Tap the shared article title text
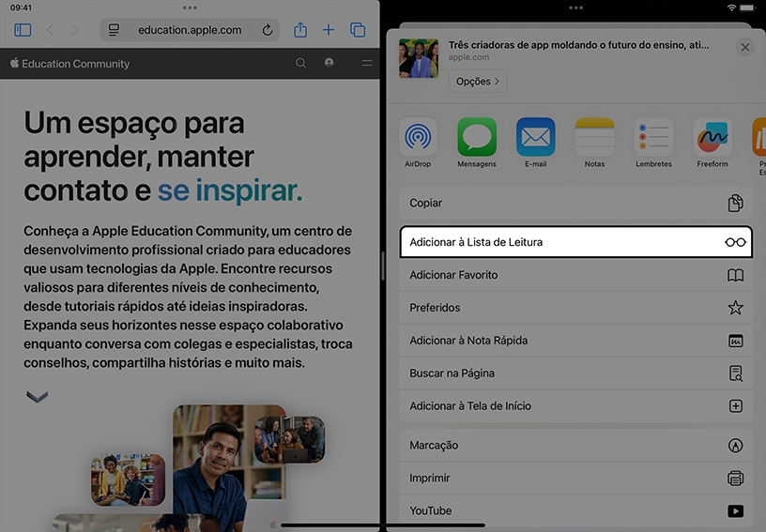766x532 pixels. tap(579, 45)
